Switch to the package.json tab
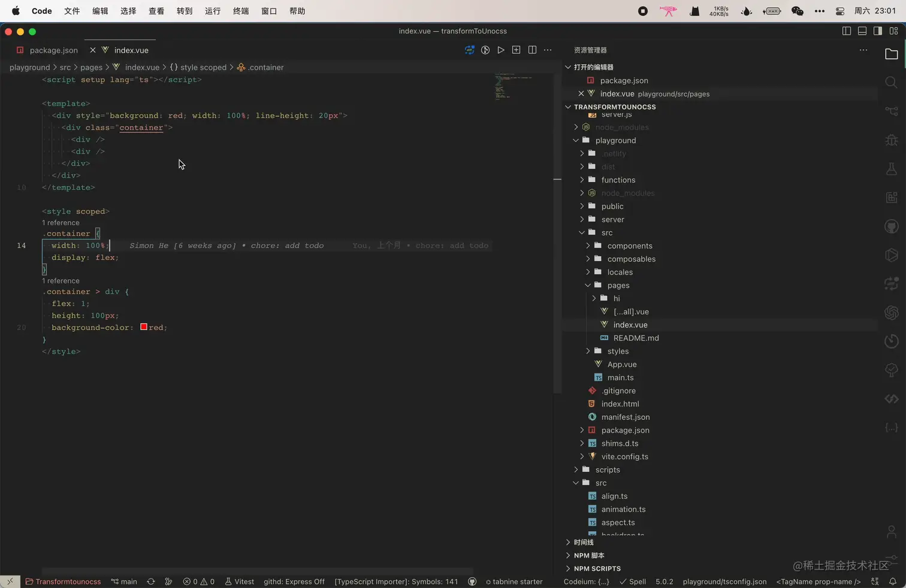Viewport: 906px width, 588px height. [x=54, y=50]
